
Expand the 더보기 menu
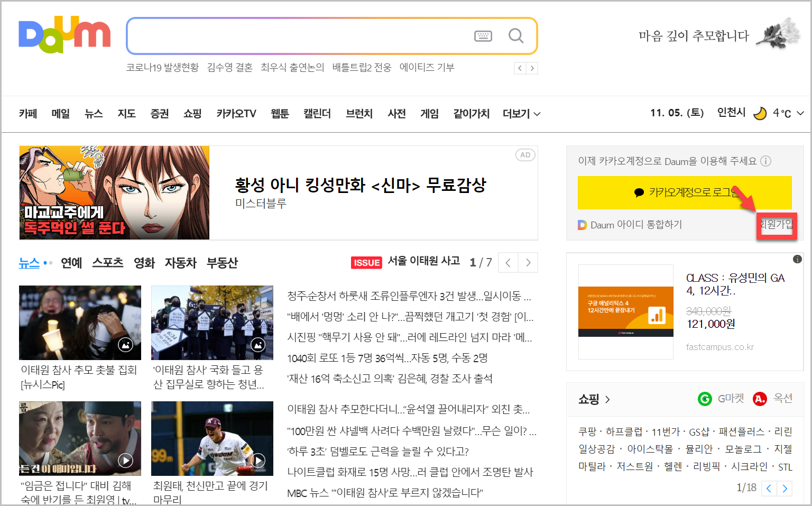tap(521, 114)
